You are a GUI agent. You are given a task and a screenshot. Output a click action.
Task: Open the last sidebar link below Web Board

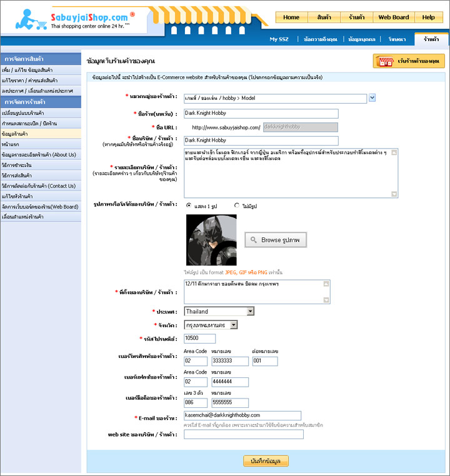pyautogui.click(x=41, y=217)
